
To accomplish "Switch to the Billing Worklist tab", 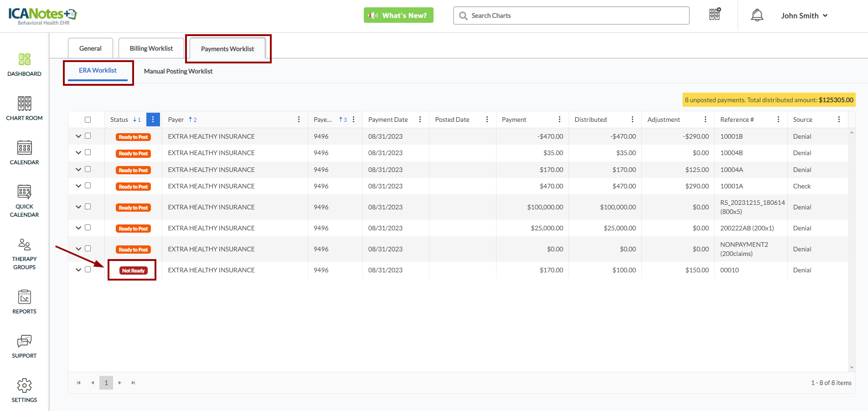I will (151, 48).
